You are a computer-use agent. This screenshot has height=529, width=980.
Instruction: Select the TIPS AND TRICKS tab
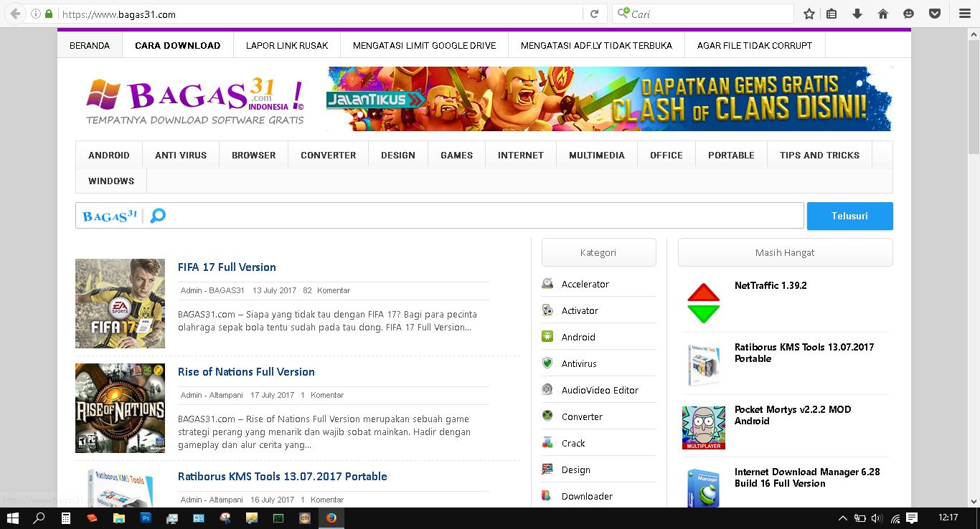(x=819, y=155)
